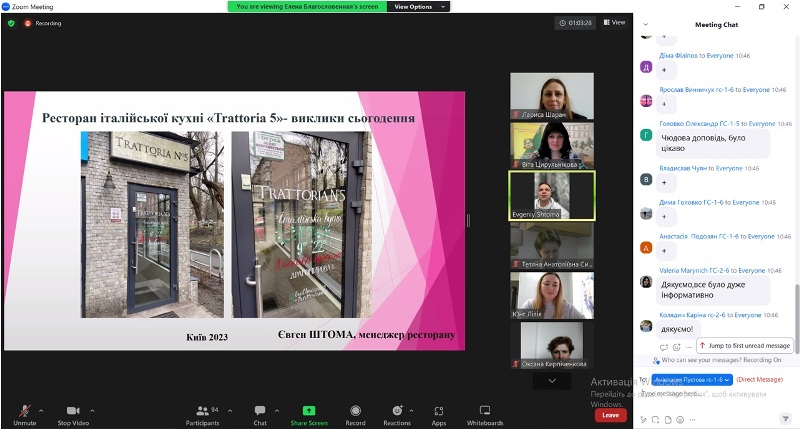
Task: Expand audio options arrow beside Unmute
Action: click(x=41, y=410)
